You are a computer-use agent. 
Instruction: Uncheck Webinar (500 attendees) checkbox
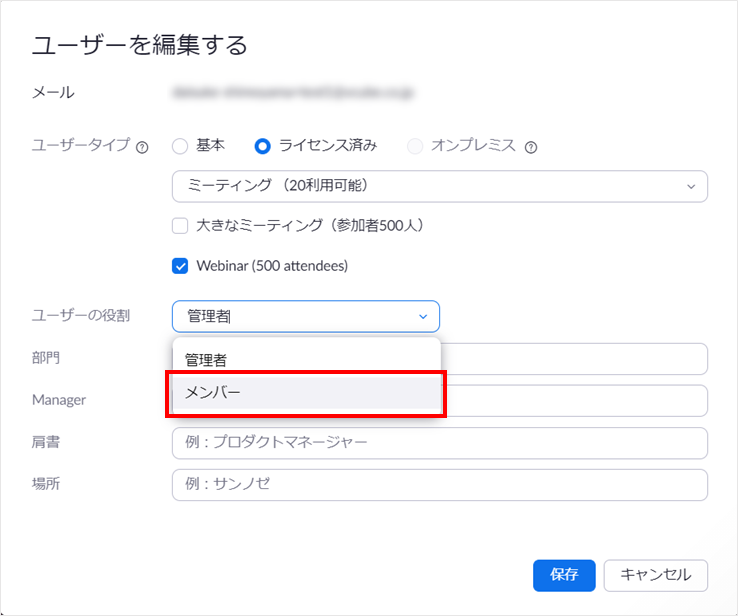[180, 266]
